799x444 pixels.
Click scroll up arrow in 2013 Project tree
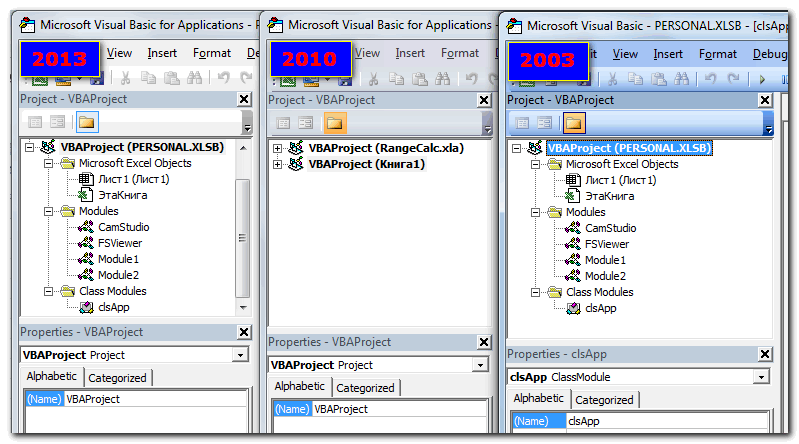click(x=243, y=148)
